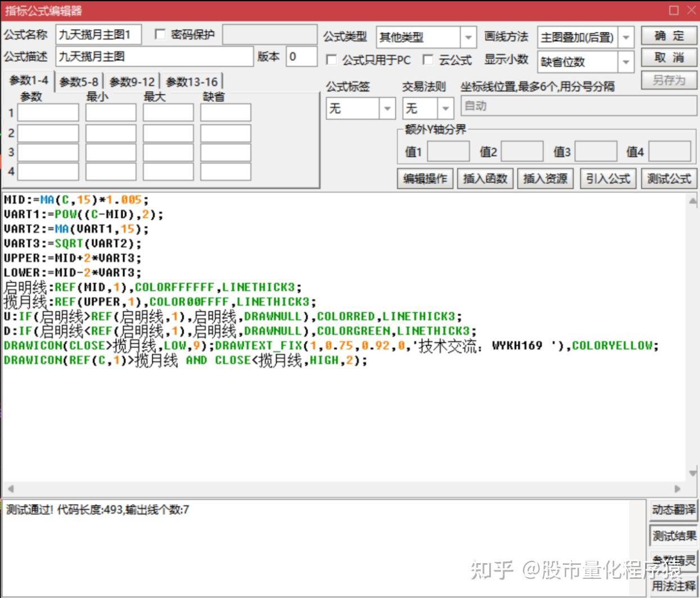Screen dimensions: 700x598
Task: Click the 确定 confirm button
Action: 669,36
